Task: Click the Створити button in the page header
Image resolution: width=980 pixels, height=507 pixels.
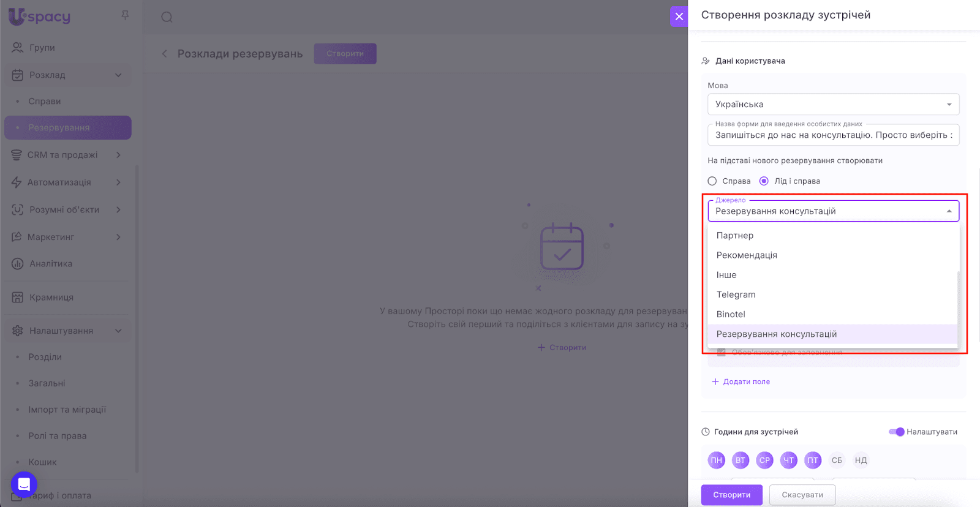Action: pos(345,54)
